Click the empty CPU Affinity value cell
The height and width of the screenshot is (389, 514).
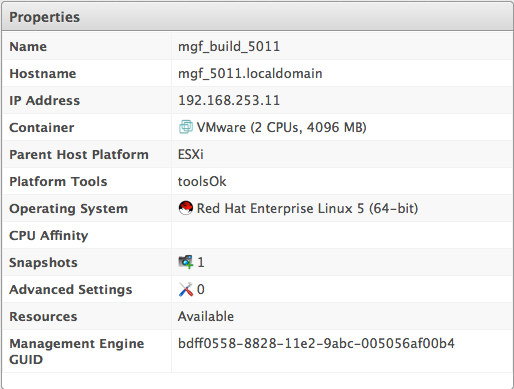(x=342, y=235)
